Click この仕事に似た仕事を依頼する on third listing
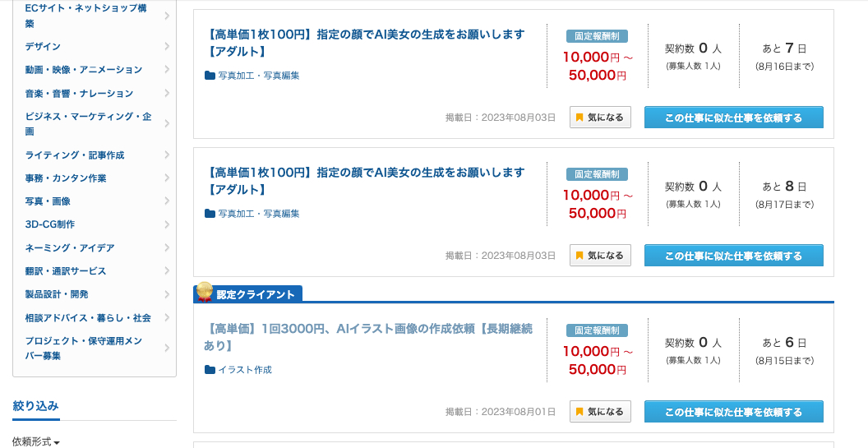The image size is (868, 448). point(733,412)
